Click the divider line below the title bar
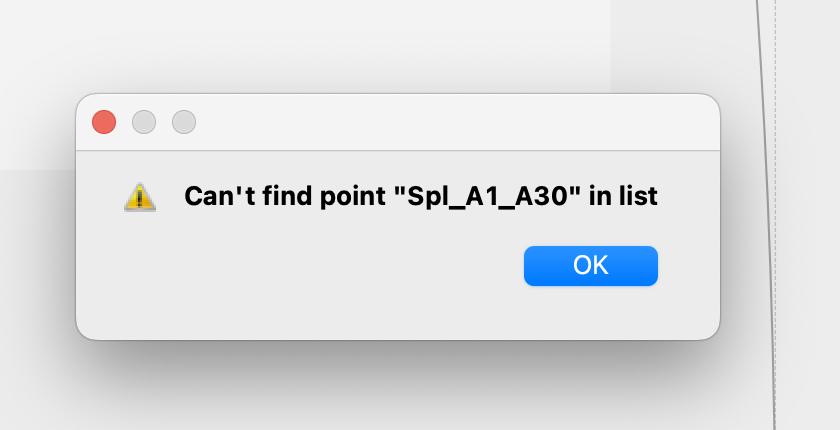This screenshot has width=840, height=430. [398, 150]
